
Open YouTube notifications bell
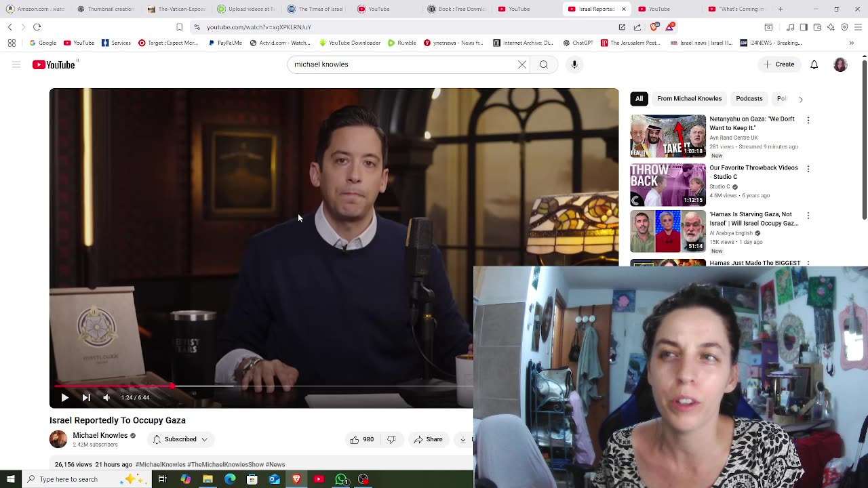[814, 64]
